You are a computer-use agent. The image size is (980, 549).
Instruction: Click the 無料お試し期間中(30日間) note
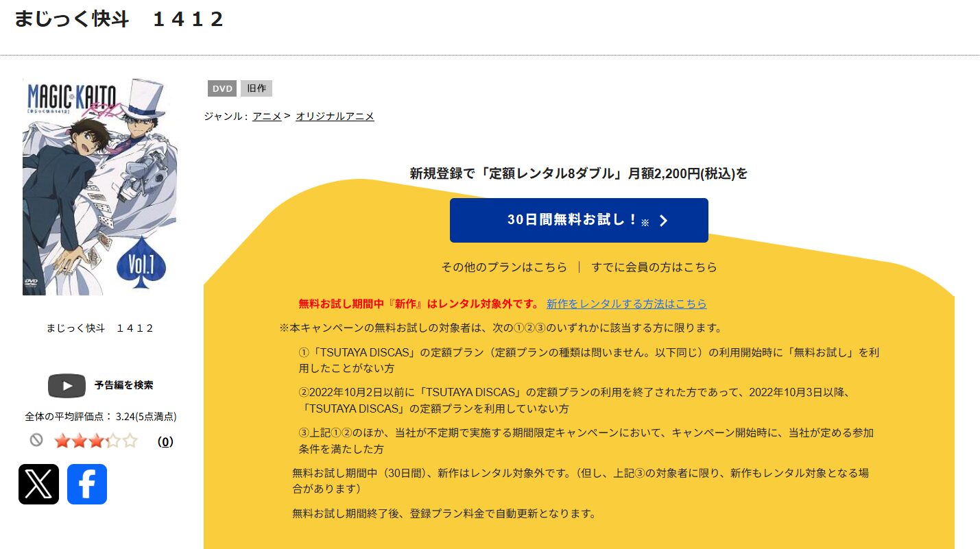tap(581, 481)
